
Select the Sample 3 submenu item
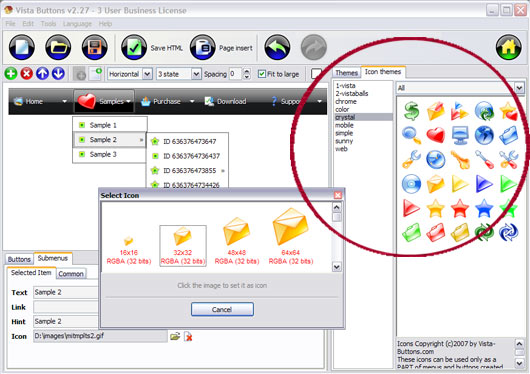(x=110, y=154)
